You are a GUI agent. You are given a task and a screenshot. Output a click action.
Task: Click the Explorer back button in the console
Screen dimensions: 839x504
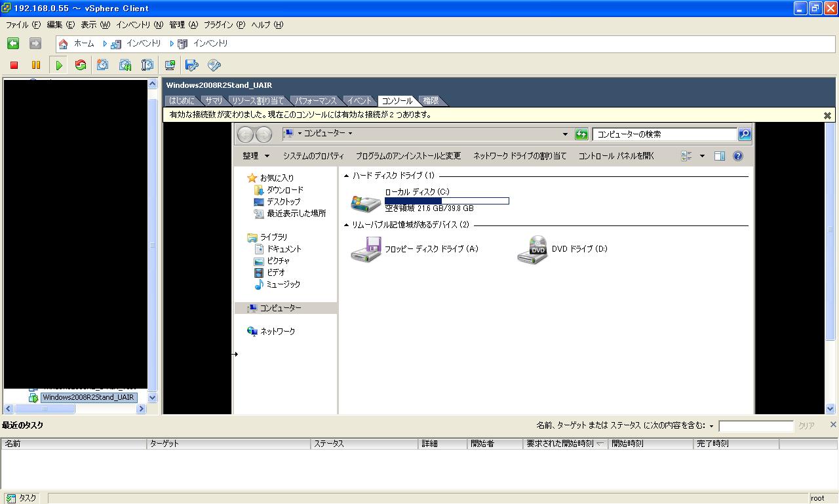[245, 134]
